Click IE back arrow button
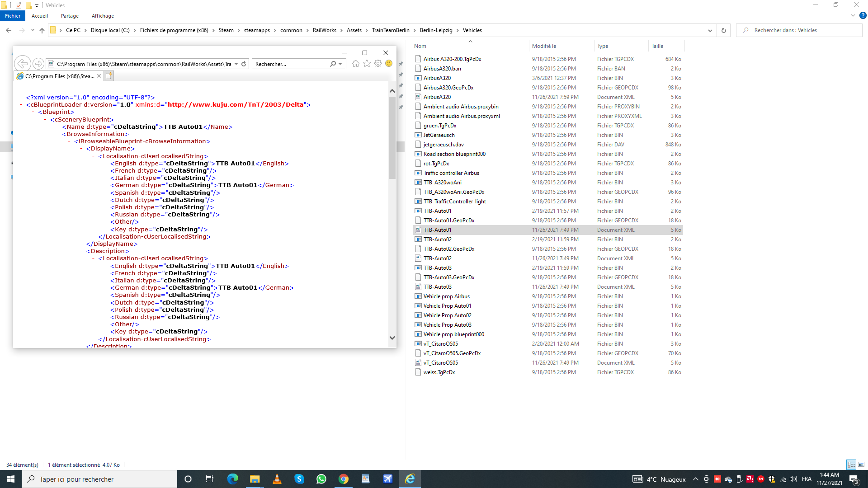The height and width of the screenshot is (488, 868). coord(23,64)
